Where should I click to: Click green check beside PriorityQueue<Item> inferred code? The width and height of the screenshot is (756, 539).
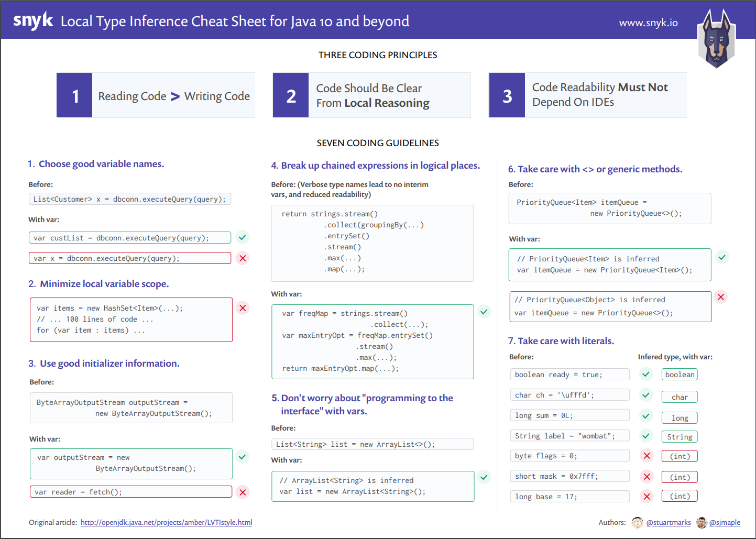click(722, 257)
